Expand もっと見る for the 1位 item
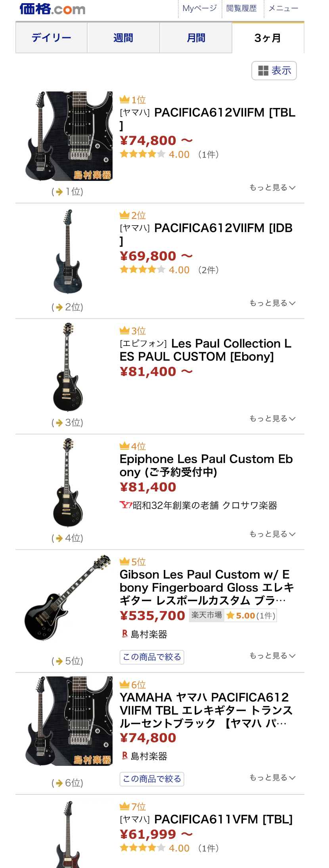The image size is (329, 868). click(272, 188)
